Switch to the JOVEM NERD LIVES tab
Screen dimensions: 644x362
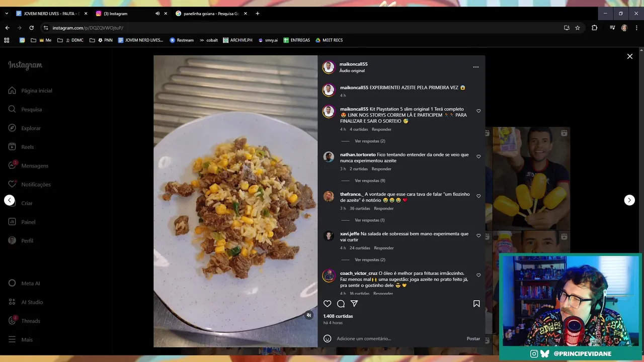[x=51, y=14]
